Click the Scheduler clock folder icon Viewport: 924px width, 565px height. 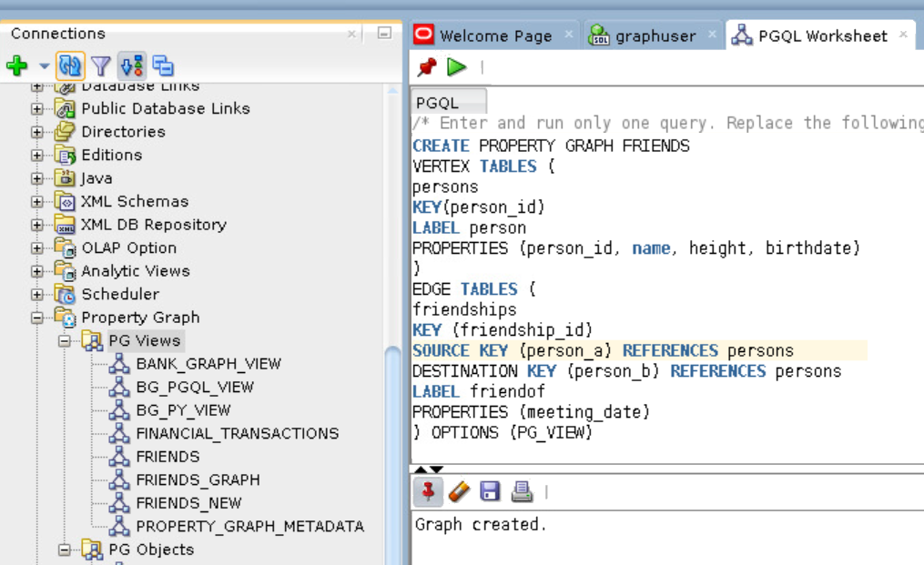65,294
